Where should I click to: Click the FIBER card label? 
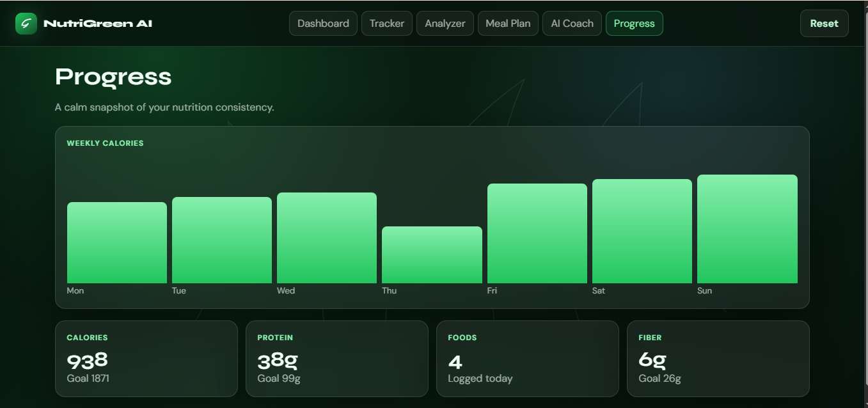(650, 338)
